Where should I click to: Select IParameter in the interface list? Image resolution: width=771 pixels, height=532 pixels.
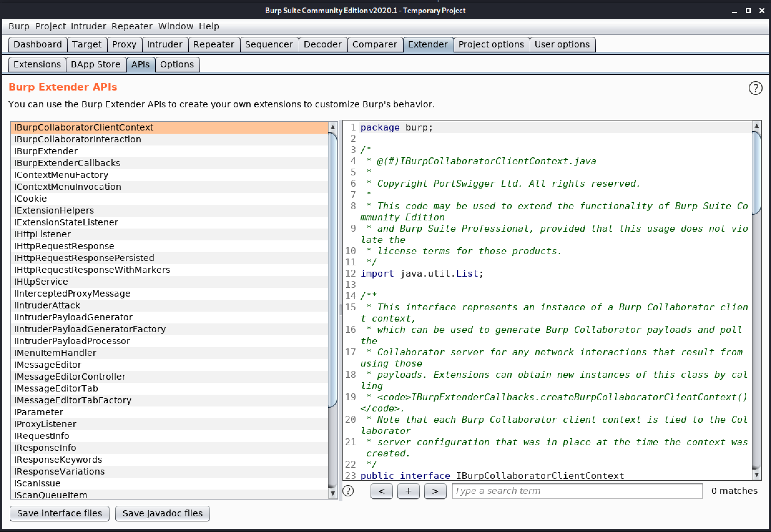tap(169, 412)
